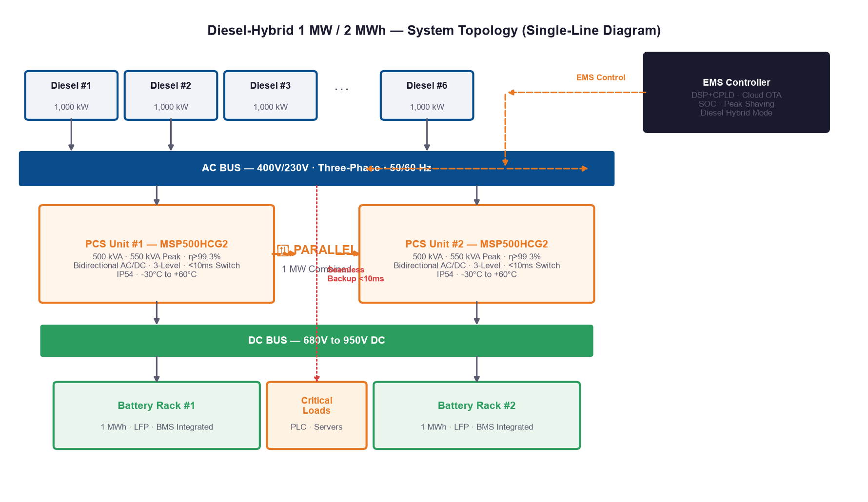Click 'Bidirectional AC/DC' line in PCS Unit #2

point(476,266)
